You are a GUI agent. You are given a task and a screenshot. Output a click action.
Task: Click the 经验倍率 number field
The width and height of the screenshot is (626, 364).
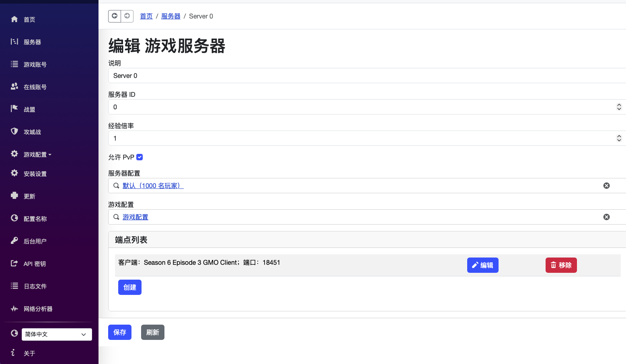367,138
